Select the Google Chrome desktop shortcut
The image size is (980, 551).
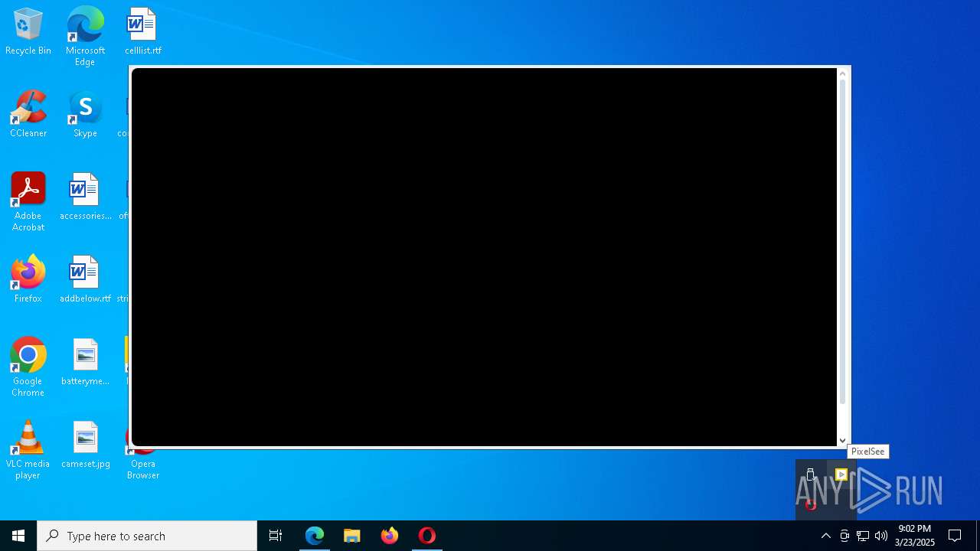28,367
